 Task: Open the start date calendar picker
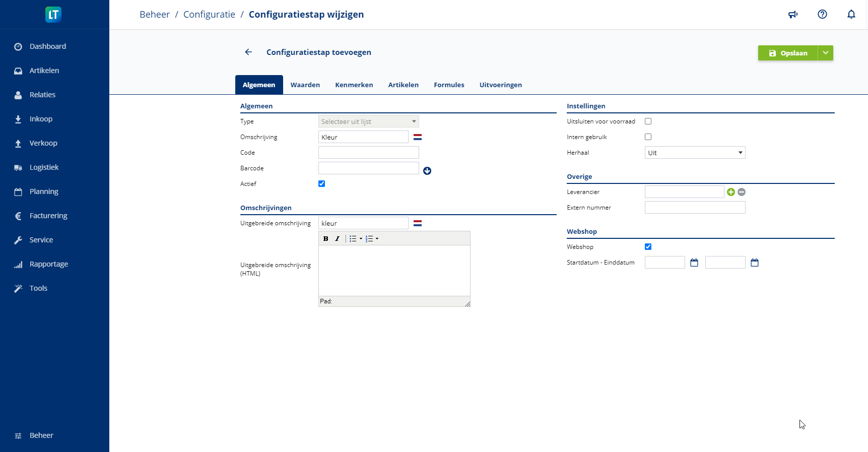click(x=694, y=263)
